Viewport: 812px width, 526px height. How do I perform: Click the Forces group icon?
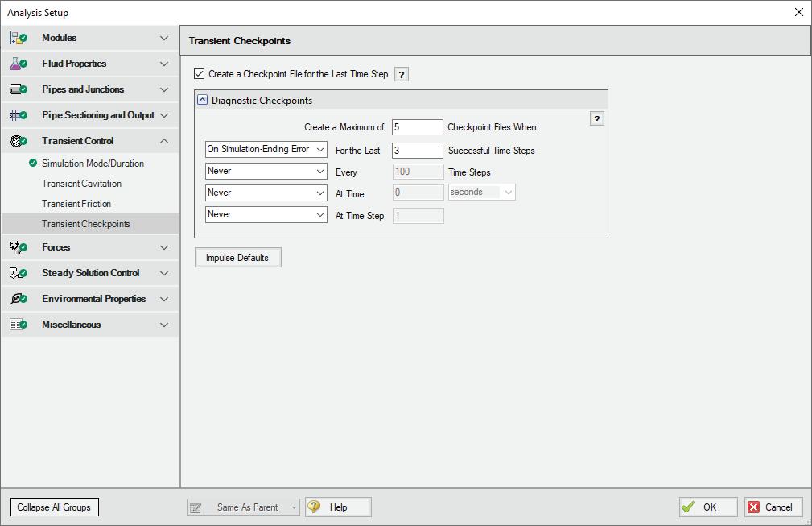point(19,247)
